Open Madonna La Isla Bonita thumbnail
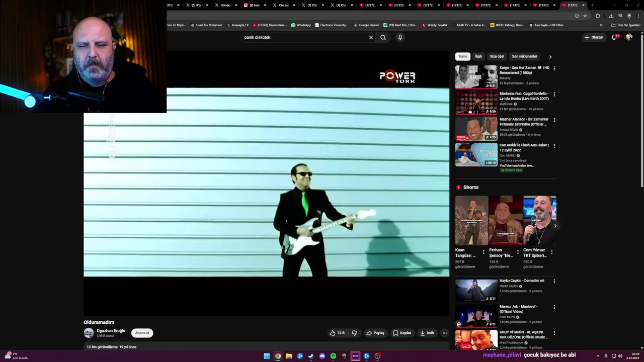This screenshot has height=362, width=644. (x=476, y=103)
